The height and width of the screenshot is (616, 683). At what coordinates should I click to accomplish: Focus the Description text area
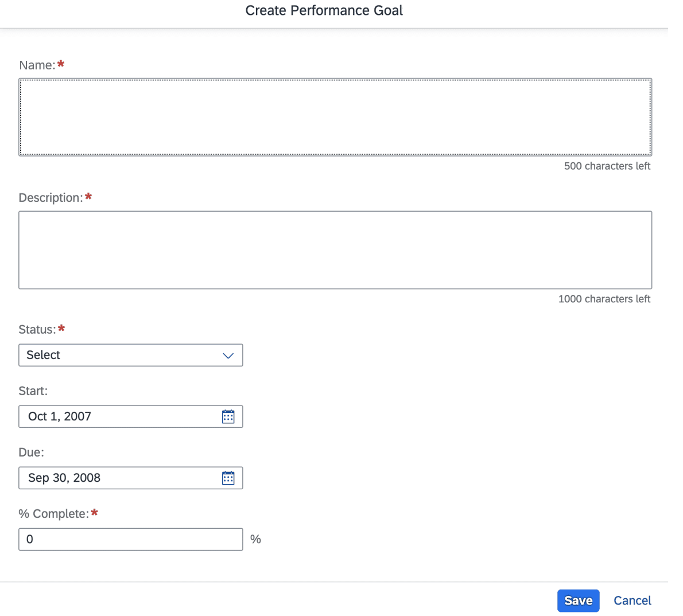(335, 249)
